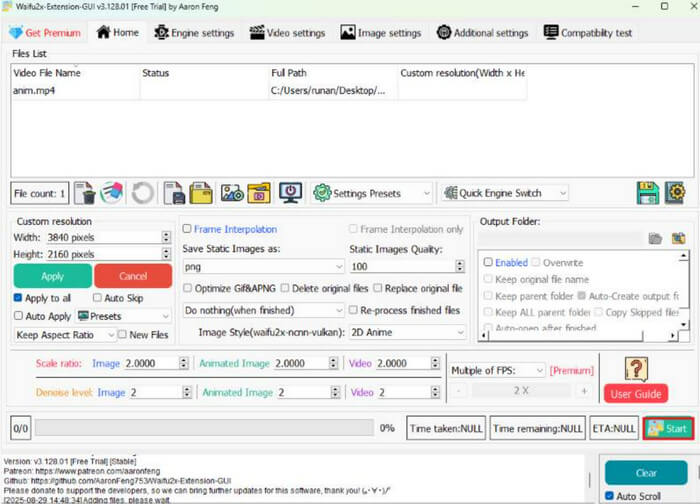
Task: Enable the Frame Interpolation checkbox
Action: 188,229
